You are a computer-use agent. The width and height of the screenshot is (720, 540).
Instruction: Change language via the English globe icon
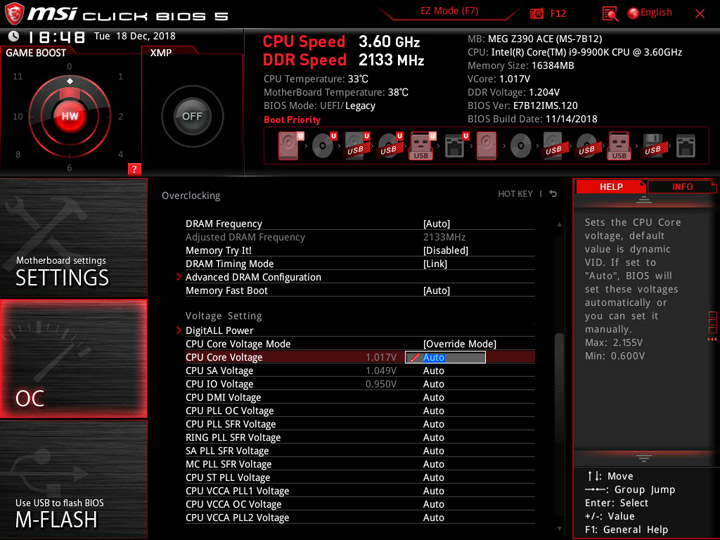633,13
